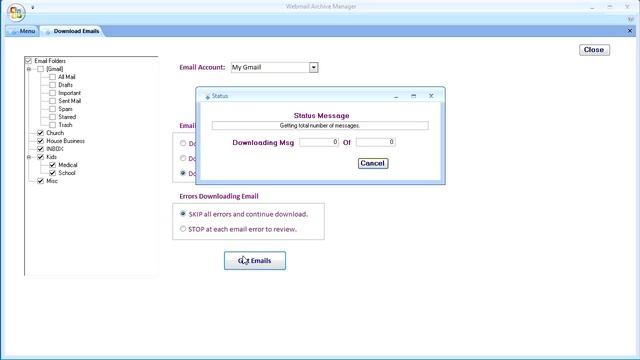Check the Starred folder checkbox

point(52,117)
